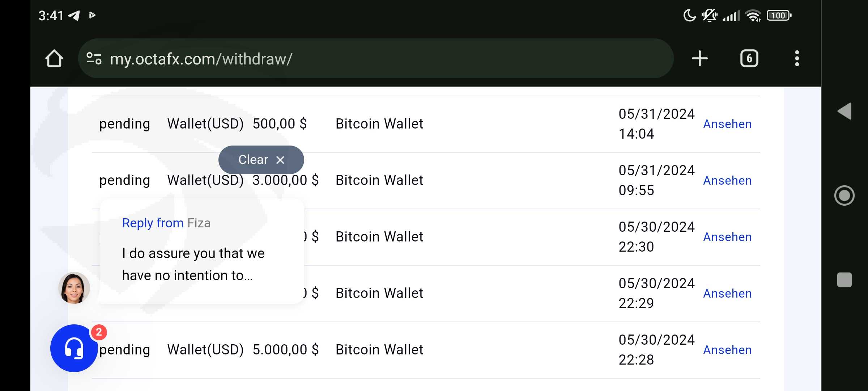Click Ansehen for the 500,00 $ withdrawal

(727, 124)
